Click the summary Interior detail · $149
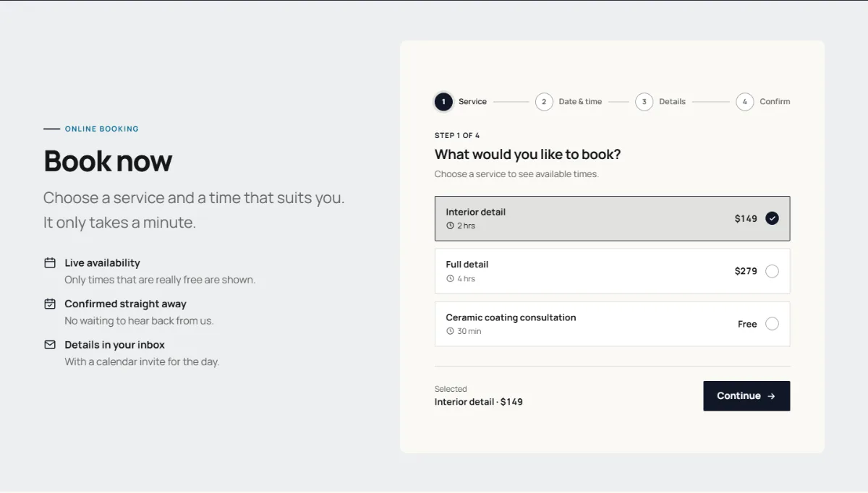 coord(478,402)
